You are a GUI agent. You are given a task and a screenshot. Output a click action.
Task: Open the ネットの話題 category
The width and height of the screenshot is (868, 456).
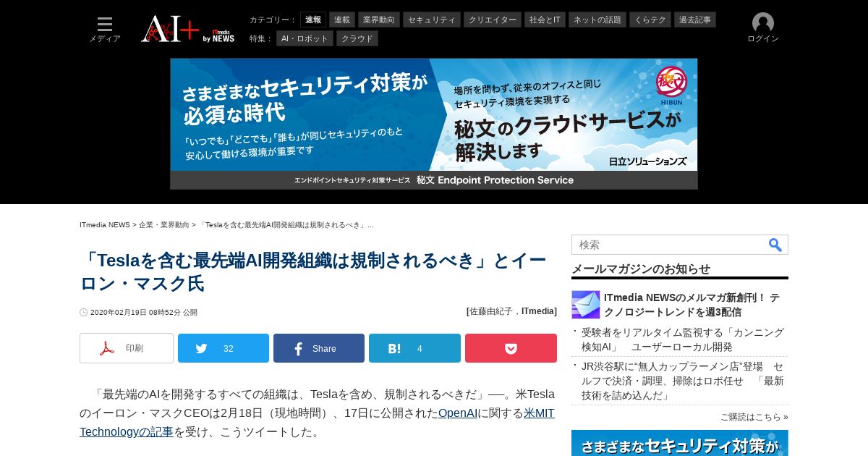pyautogui.click(x=597, y=20)
